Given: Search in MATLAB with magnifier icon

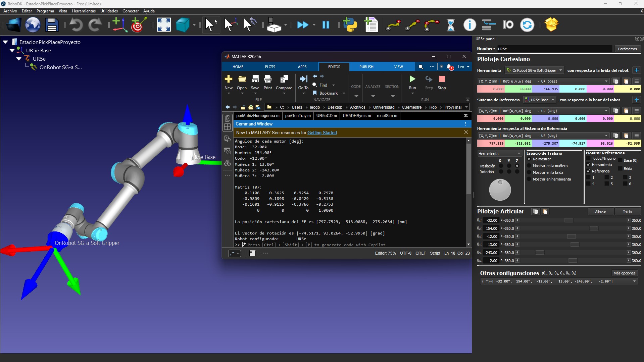Looking at the screenshot, I should tap(421, 67).
